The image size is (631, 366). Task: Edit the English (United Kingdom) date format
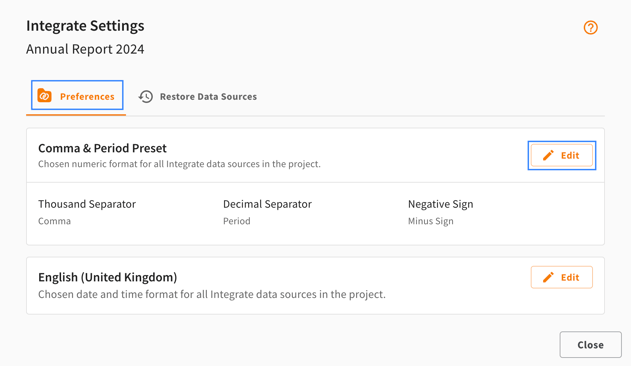pyautogui.click(x=561, y=277)
